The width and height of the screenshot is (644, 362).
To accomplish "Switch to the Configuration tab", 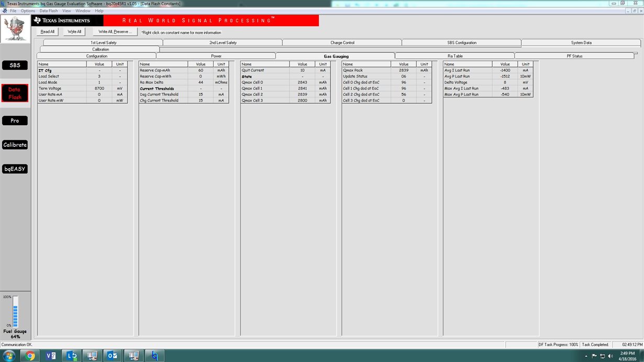I will click(x=96, y=56).
